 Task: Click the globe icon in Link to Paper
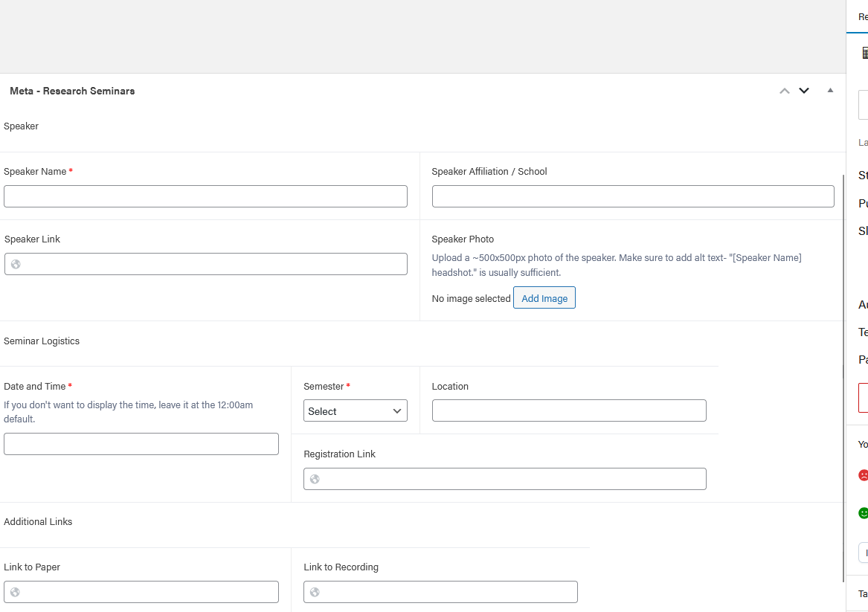15,592
